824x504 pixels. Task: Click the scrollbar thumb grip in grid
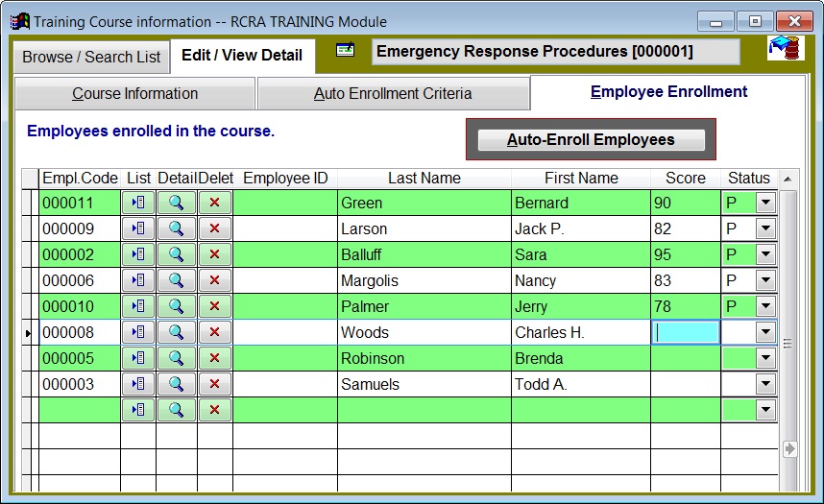[x=788, y=344]
